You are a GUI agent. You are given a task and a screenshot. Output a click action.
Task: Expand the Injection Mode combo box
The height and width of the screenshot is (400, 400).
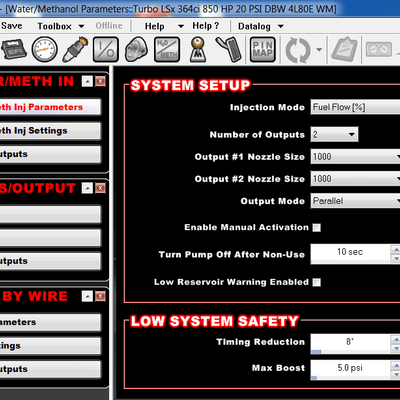point(355,107)
